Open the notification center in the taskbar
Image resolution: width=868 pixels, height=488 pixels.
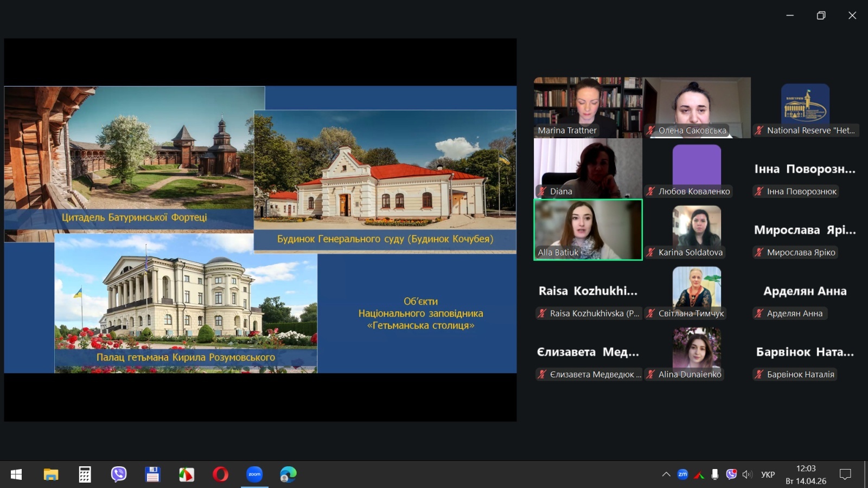(x=845, y=474)
